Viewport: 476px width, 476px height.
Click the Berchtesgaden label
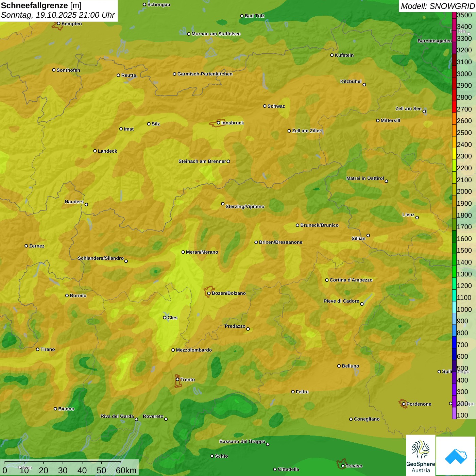435,41
